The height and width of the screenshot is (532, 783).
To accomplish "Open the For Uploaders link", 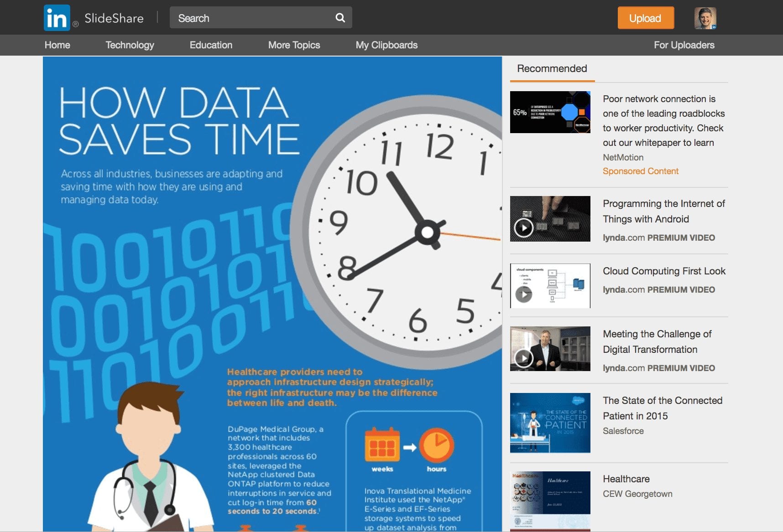I will (684, 45).
